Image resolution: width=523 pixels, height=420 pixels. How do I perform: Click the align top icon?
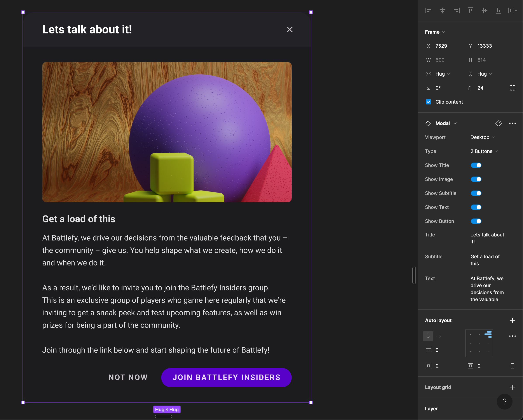click(x=470, y=11)
